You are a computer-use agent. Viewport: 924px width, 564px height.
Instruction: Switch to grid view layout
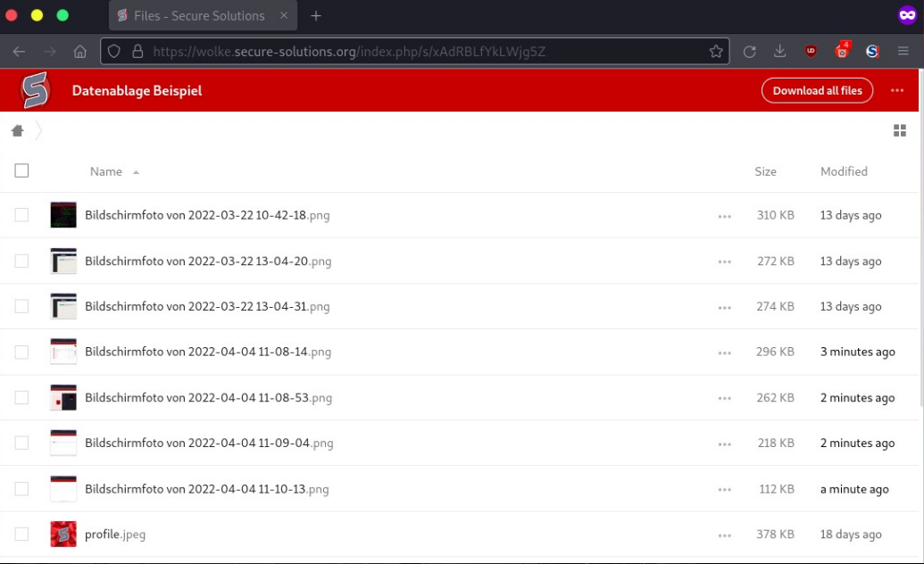click(899, 131)
